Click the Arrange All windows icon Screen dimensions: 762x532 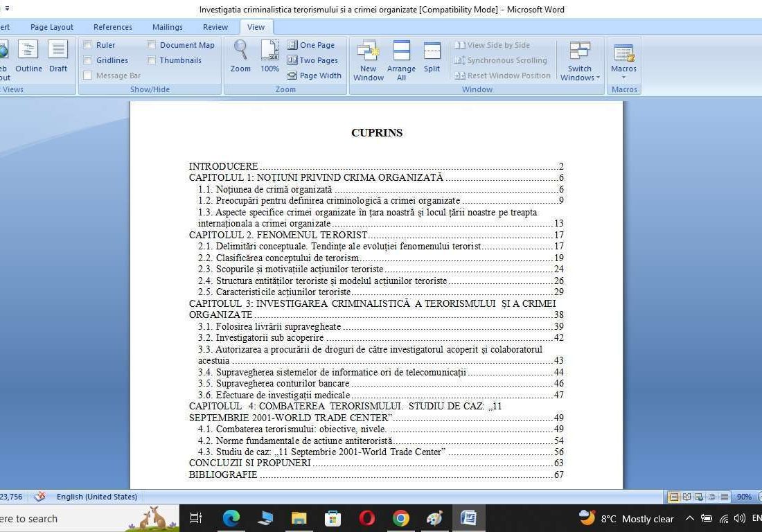click(401, 59)
